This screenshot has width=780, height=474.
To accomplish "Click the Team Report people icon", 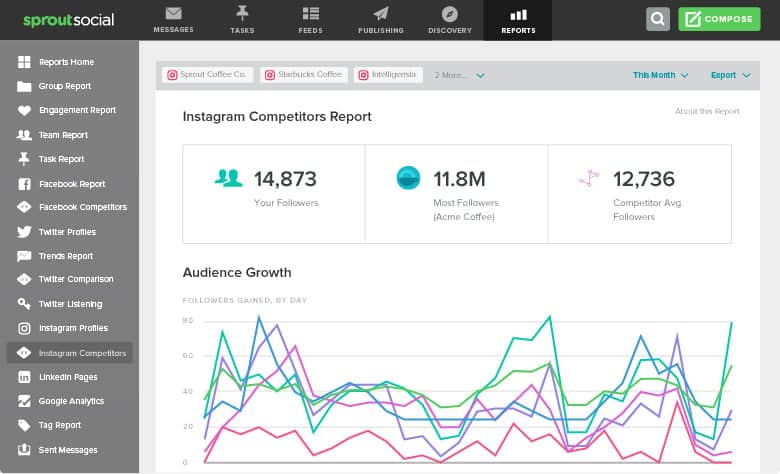I will point(24,135).
